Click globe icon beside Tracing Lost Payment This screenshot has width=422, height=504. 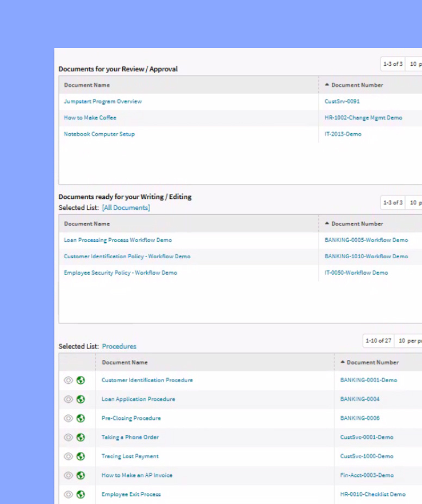click(x=80, y=456)
